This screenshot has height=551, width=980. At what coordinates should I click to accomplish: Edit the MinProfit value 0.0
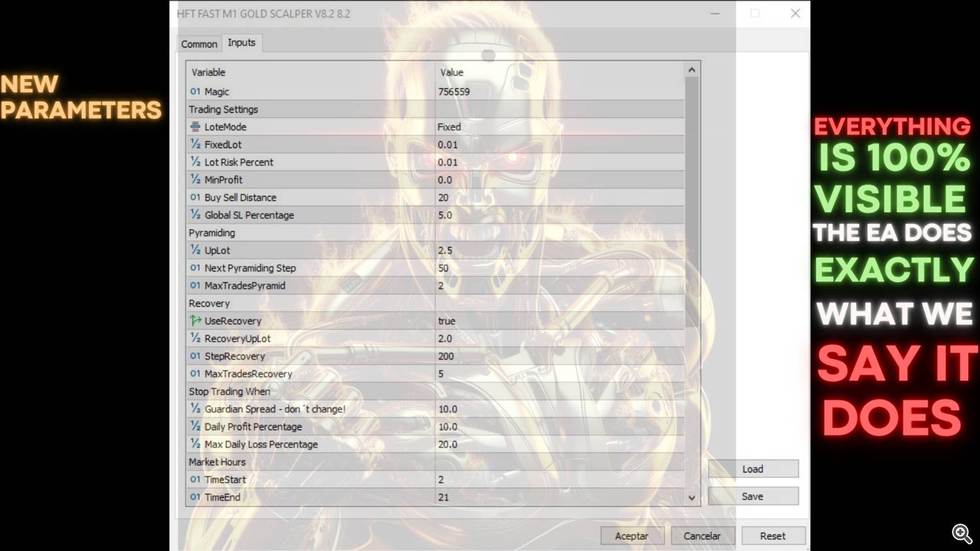pyautogui.click(x=560, y=180)
